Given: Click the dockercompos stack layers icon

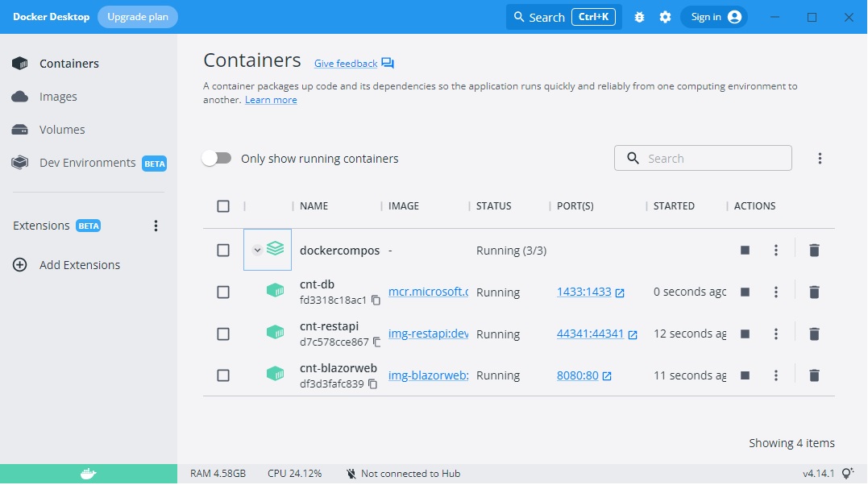Looking at the screenshot, I should tap(275, 249).
